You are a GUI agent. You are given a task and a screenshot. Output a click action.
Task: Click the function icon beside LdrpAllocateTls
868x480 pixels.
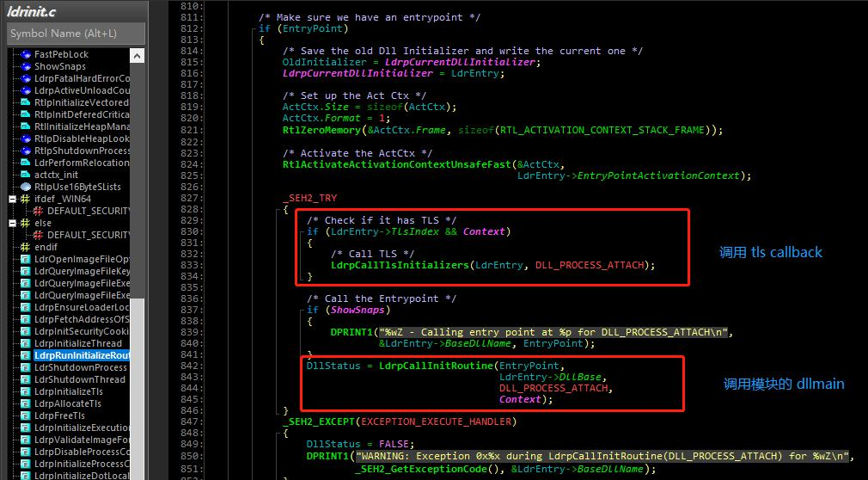26,403
